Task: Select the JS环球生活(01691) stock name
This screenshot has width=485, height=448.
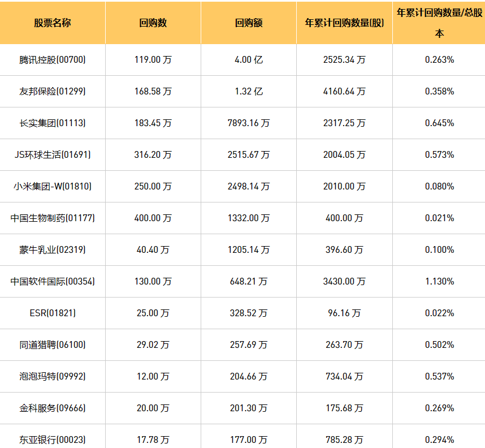Action: click(x=52, y=154)
